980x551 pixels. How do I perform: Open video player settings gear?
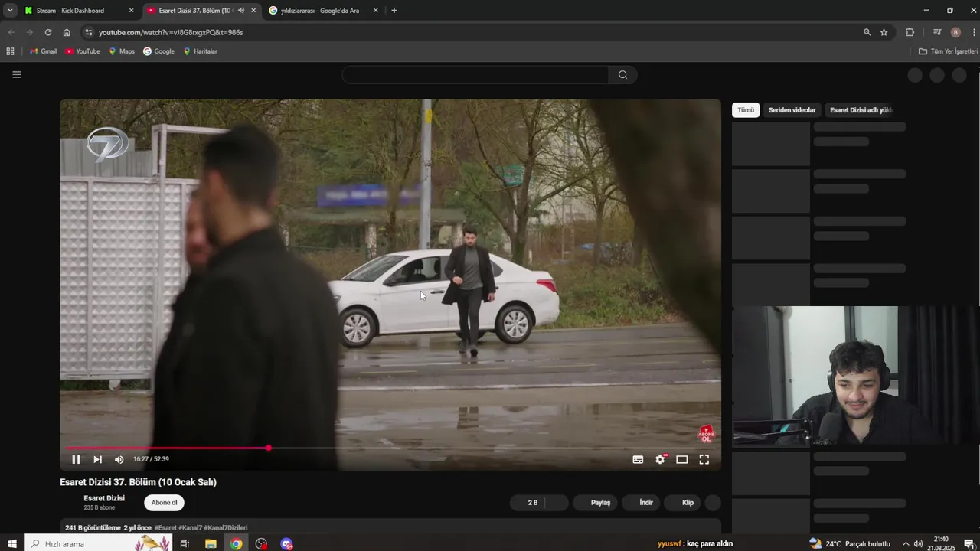point(660,459)
